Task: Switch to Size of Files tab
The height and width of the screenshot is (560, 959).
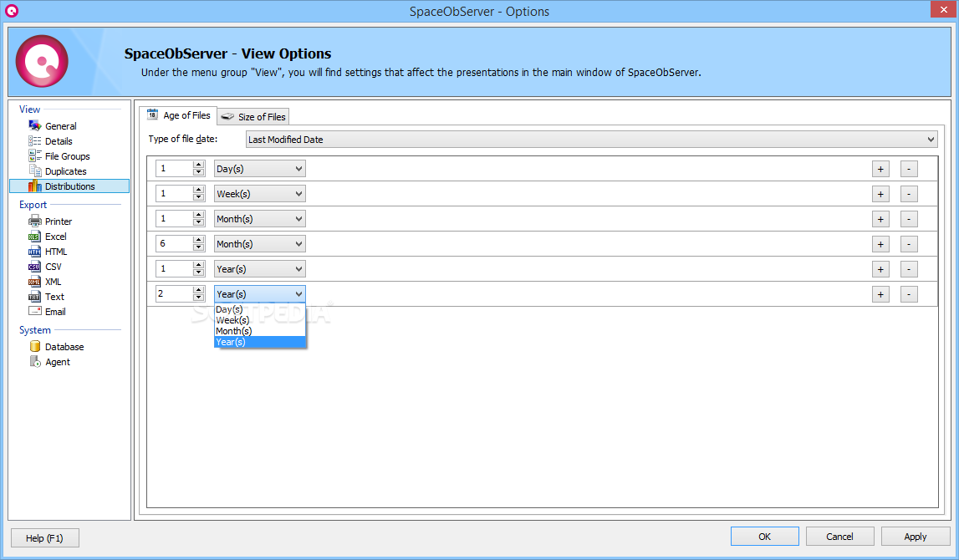Action: (253, 116)
